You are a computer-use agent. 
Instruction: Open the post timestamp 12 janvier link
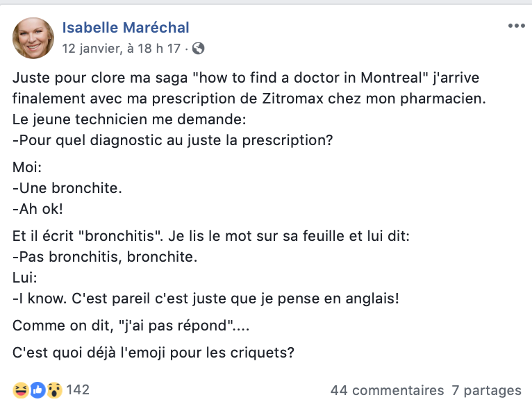[x=121, y=49]
